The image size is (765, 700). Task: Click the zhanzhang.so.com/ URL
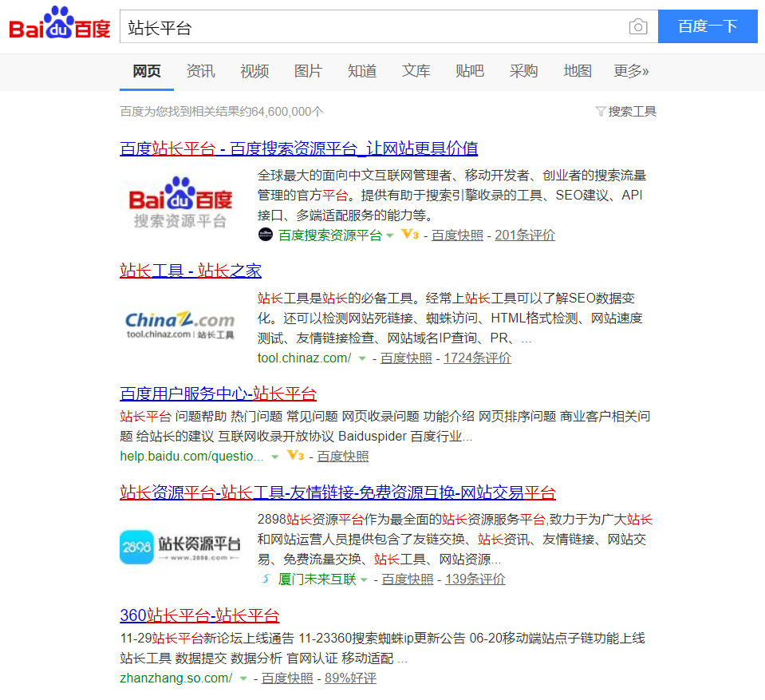176,678
